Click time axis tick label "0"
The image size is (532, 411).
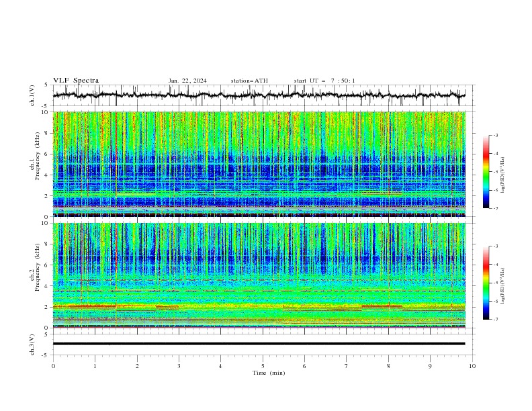tap(53, 366)
